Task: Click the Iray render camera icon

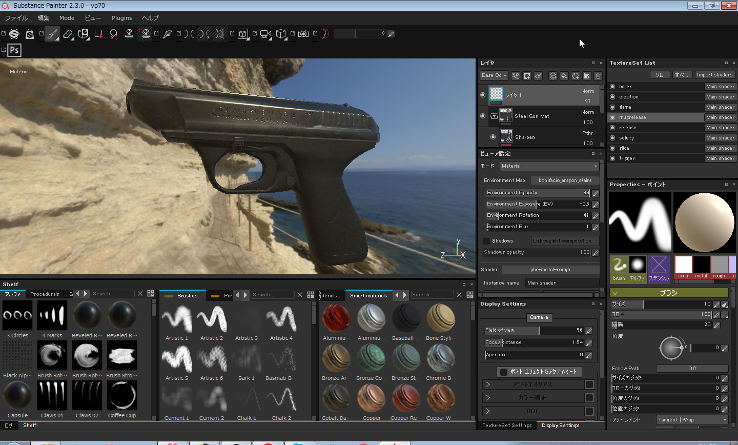Action: (x=304, y=34)
